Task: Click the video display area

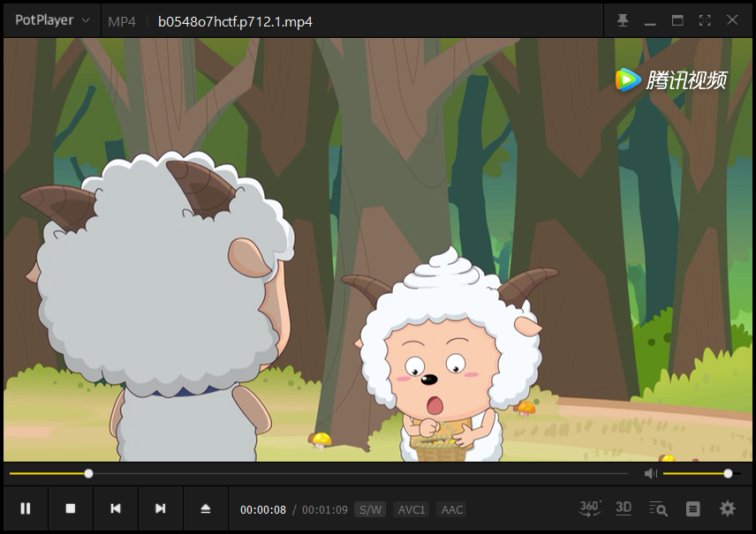Action: click(377, 250)
